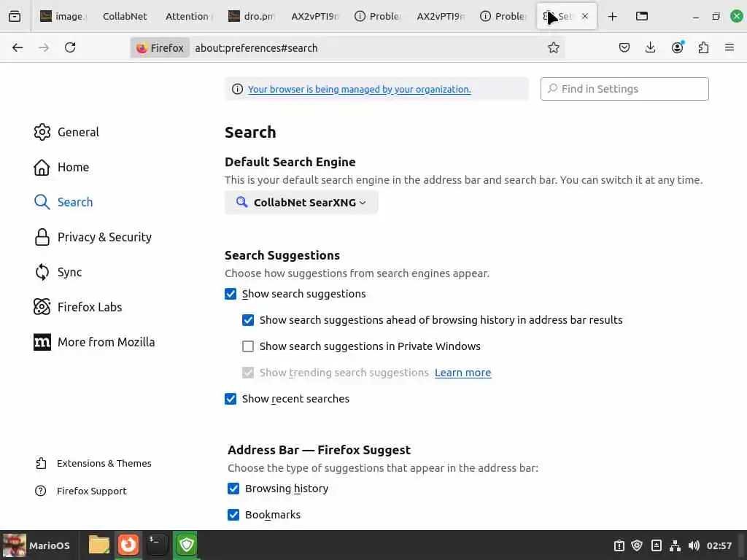This screenshot has width=747, height=560.
Task: Open the new tab plus button
Action: click(x=613, y=16)
